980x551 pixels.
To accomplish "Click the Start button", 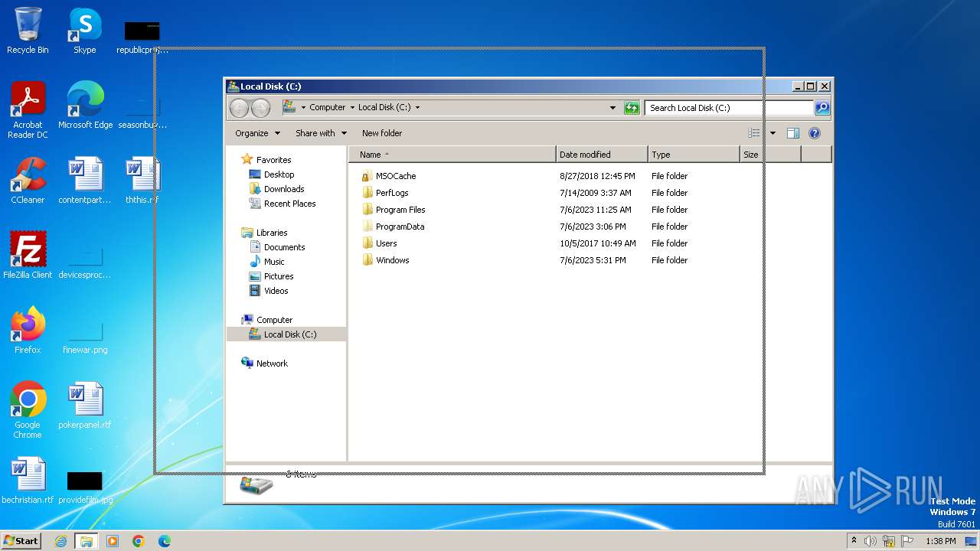I will pyautogui.click(x=21, y=541).
